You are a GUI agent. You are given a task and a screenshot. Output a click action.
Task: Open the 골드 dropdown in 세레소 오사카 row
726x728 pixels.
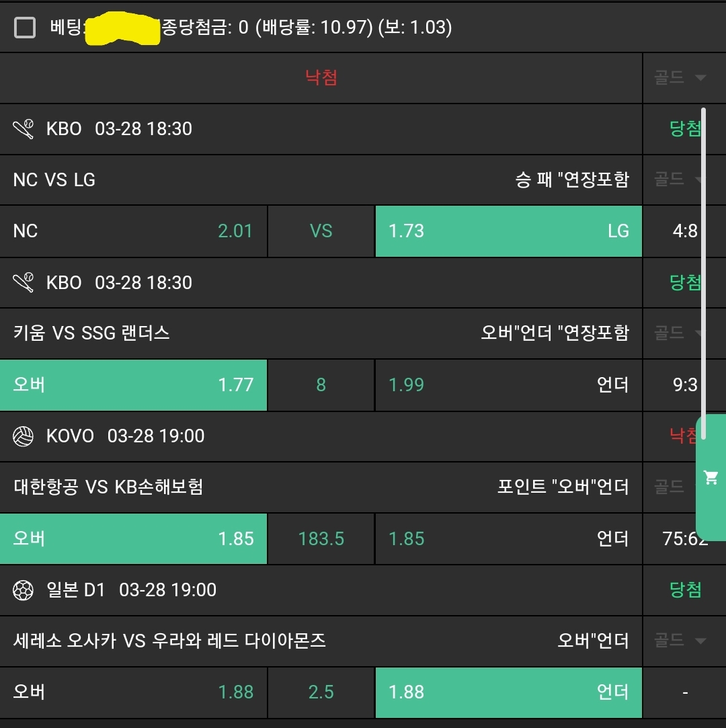[x=680, y=641]
